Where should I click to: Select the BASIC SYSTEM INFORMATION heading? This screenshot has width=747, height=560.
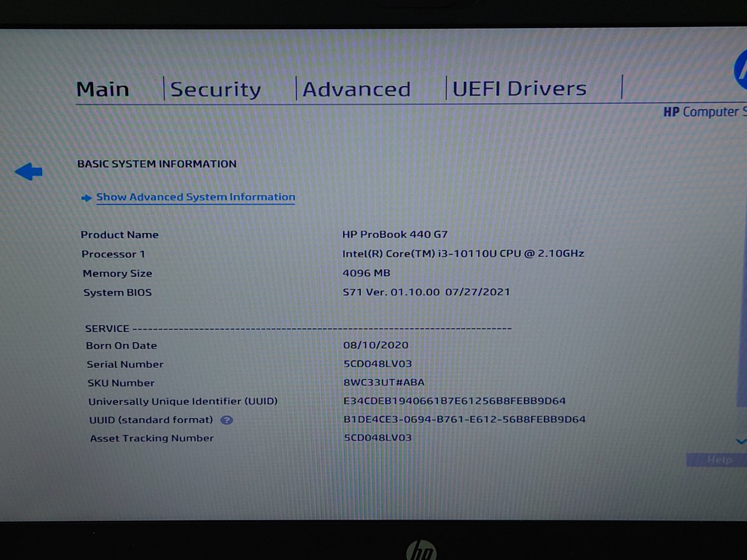(157, 164)
